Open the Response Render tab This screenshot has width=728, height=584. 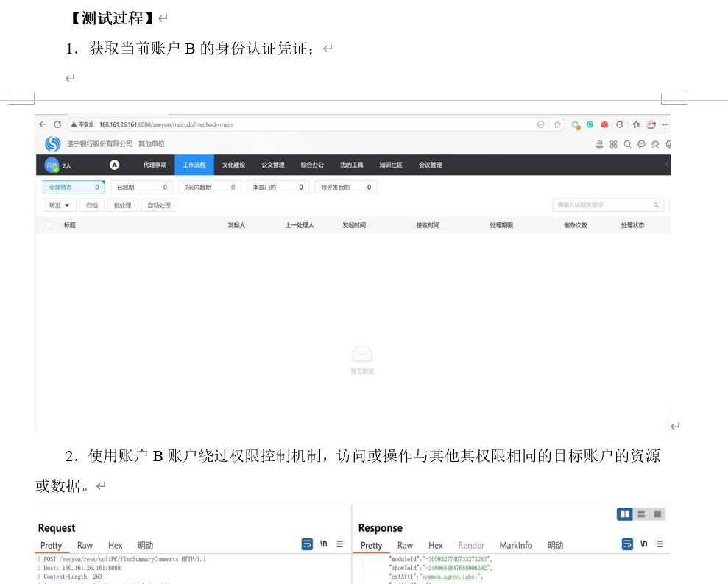(471, 546)
